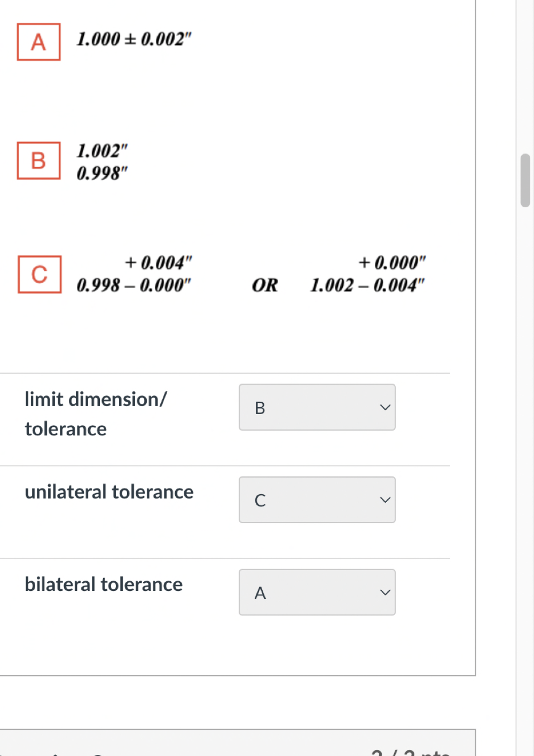Open the bilateral tolerance dropdown
The image size is (534, 756).
pos(317,592)
